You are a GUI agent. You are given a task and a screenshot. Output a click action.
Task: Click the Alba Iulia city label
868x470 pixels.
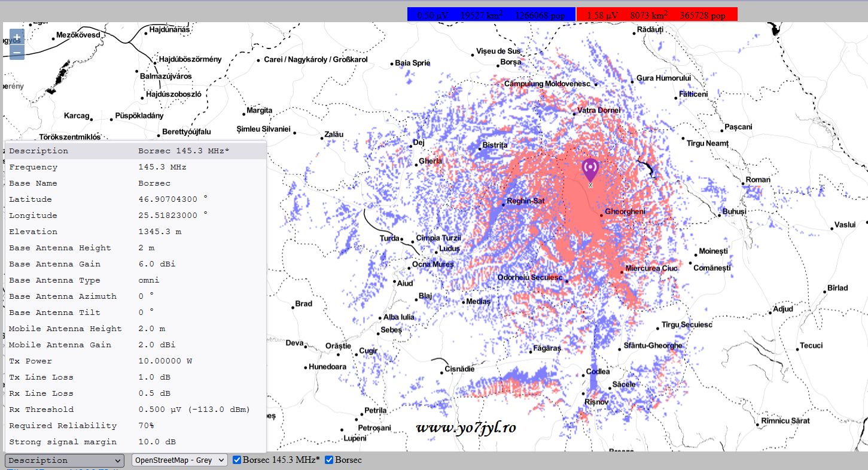399,317
